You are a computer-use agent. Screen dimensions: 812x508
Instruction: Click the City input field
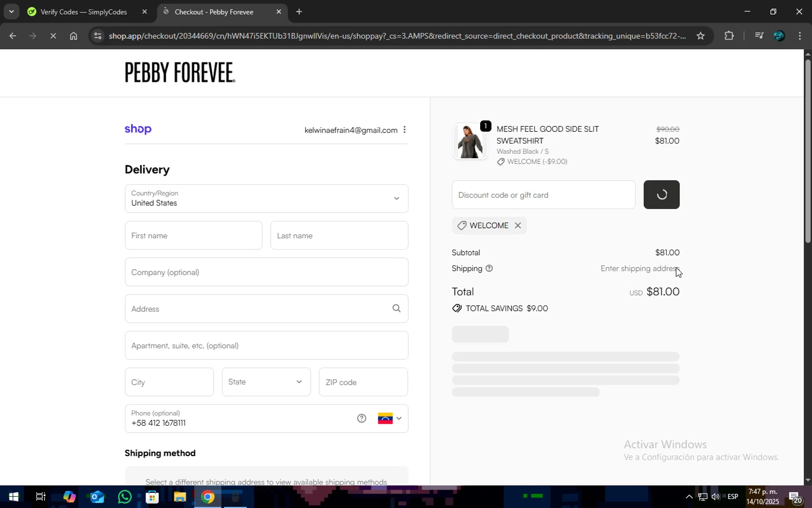click(x=169, y=382)
